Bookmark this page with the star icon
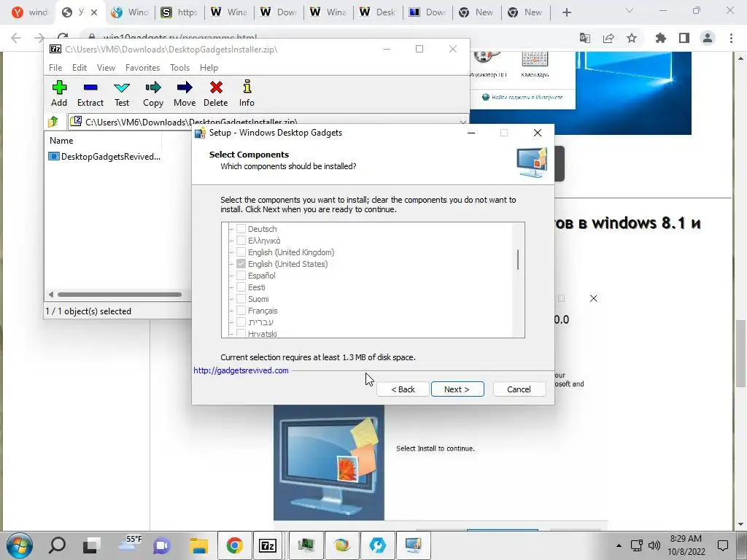This screenshot has width=747, height=560. coord(632,38)
